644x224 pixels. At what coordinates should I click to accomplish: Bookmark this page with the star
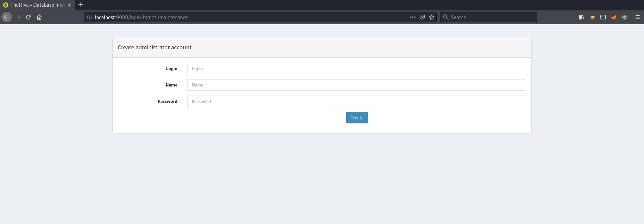[x=432, y=17]
